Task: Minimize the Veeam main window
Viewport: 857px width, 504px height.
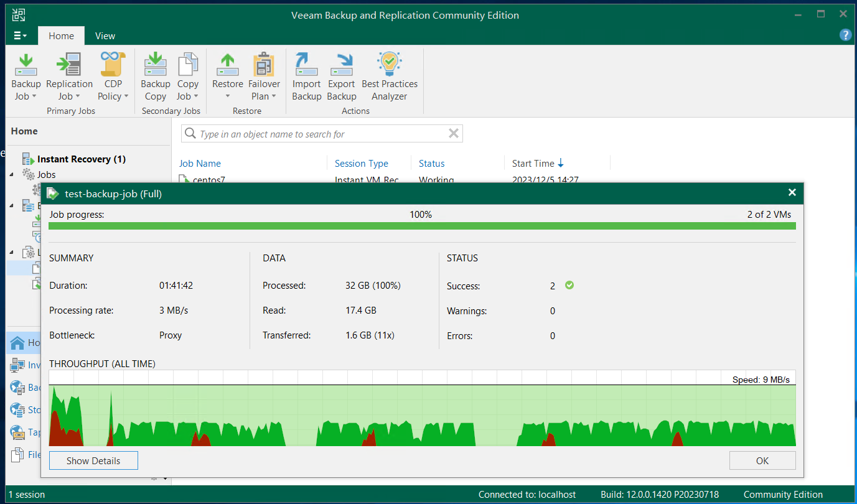Action: [799, 14]
